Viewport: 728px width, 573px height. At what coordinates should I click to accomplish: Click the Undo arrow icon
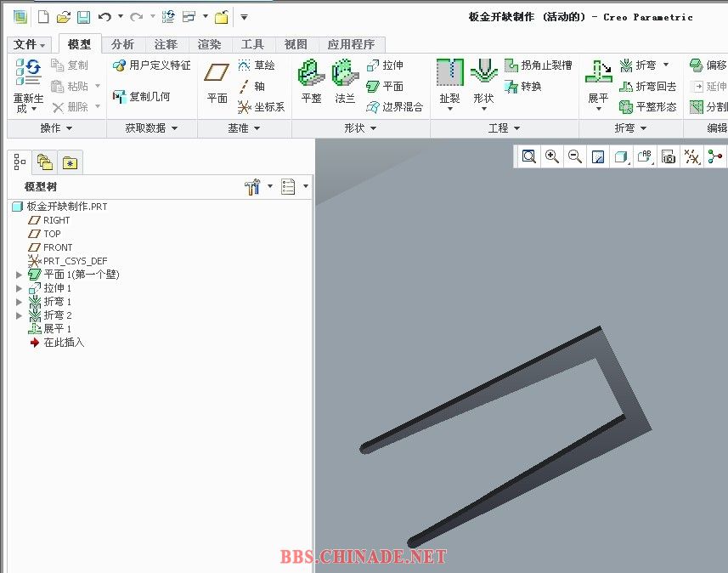click(105, 17)
